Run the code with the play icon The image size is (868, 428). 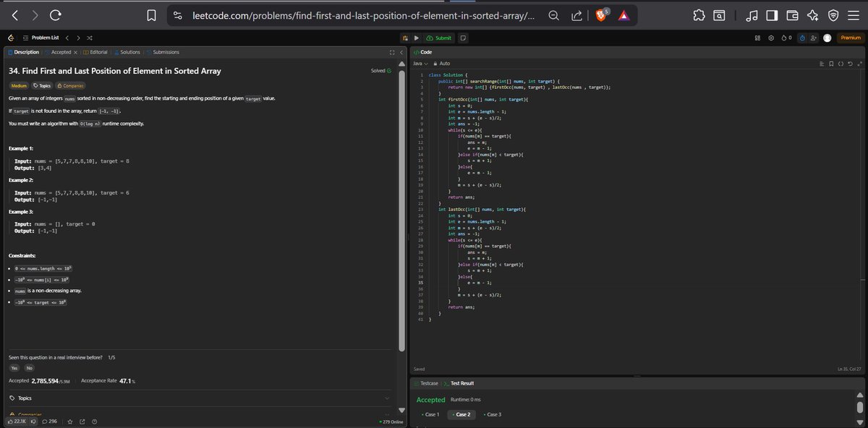coord(417,38)
